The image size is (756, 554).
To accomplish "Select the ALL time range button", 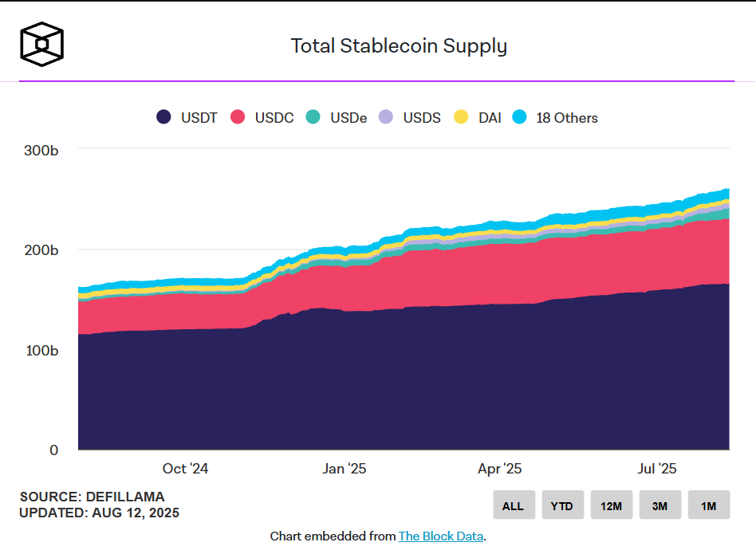I will click(x=513, y=505).
